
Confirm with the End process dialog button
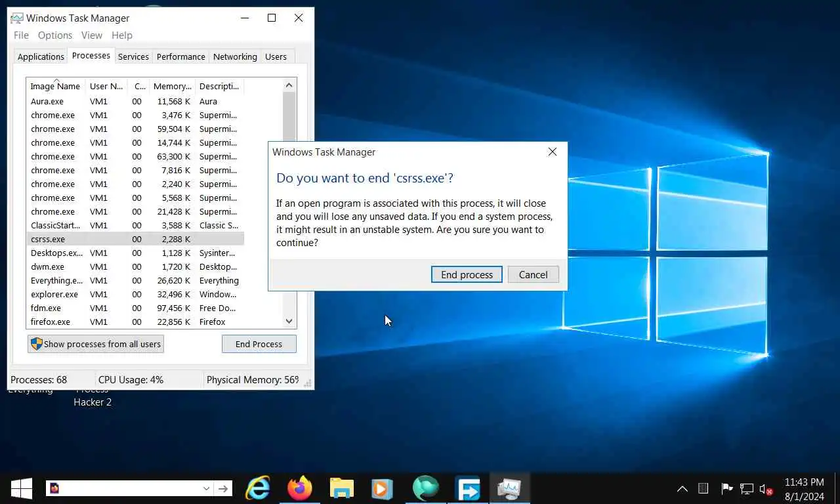pyautogui.click(x=467, y=274)
